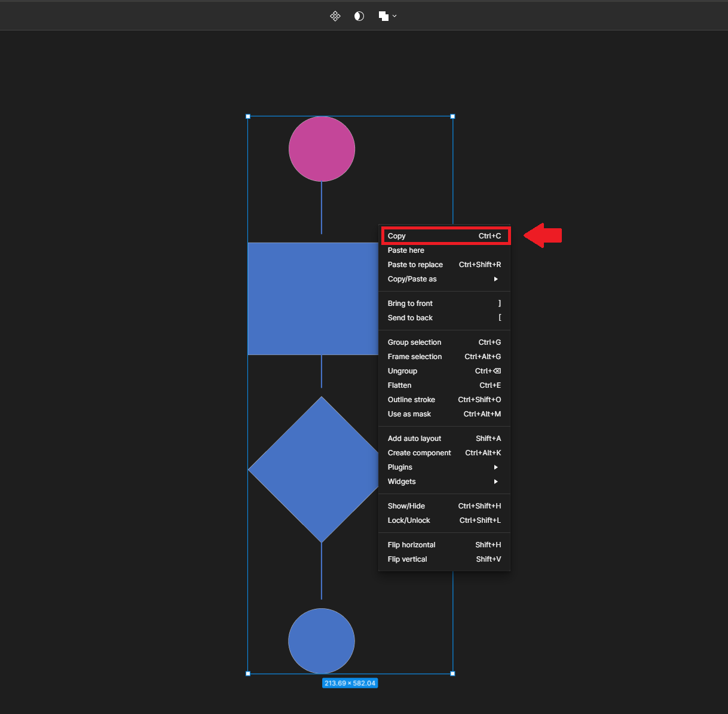Image resolution: width=728 pixels, height=714 pixels.
Task: Select the magenta circle shape on canvas
Action: click(322, 148)
